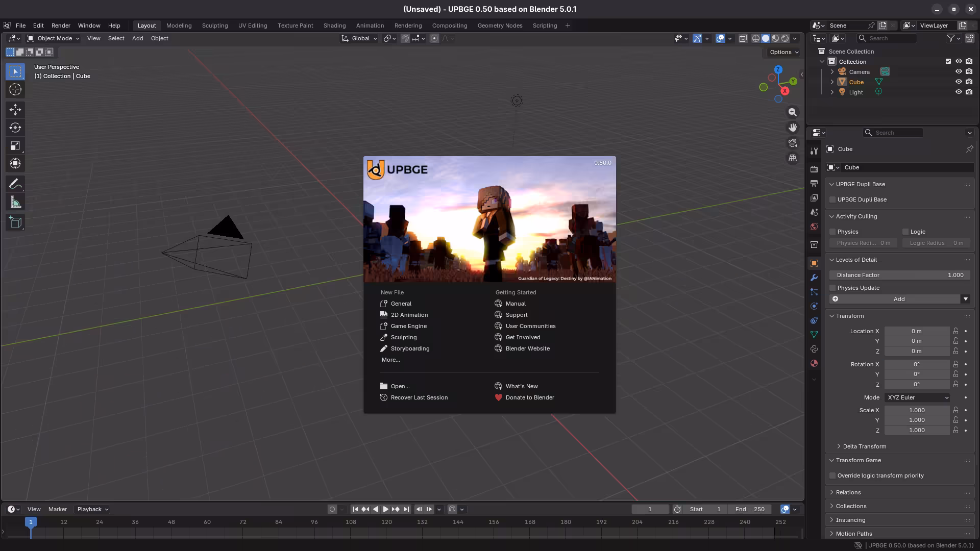Hide the Light object in the outliner
This screenshot has width=980, height=551.
coord(959,92)
